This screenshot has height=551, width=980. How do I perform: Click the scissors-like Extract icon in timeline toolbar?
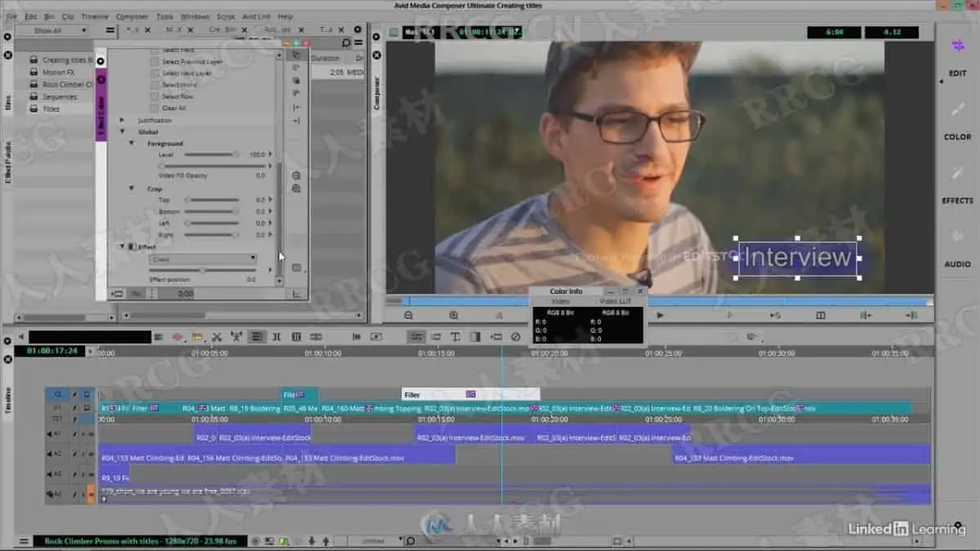pyautogui.click(x=216, y=336)
